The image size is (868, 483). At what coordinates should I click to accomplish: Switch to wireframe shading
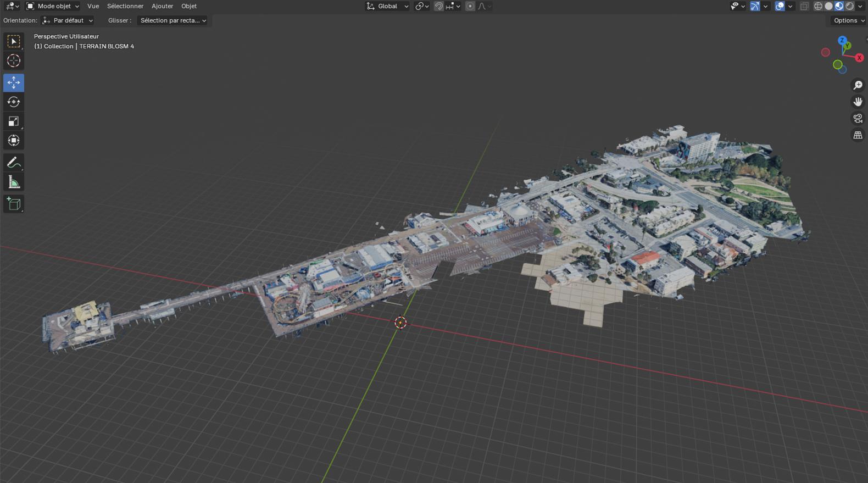818,6
